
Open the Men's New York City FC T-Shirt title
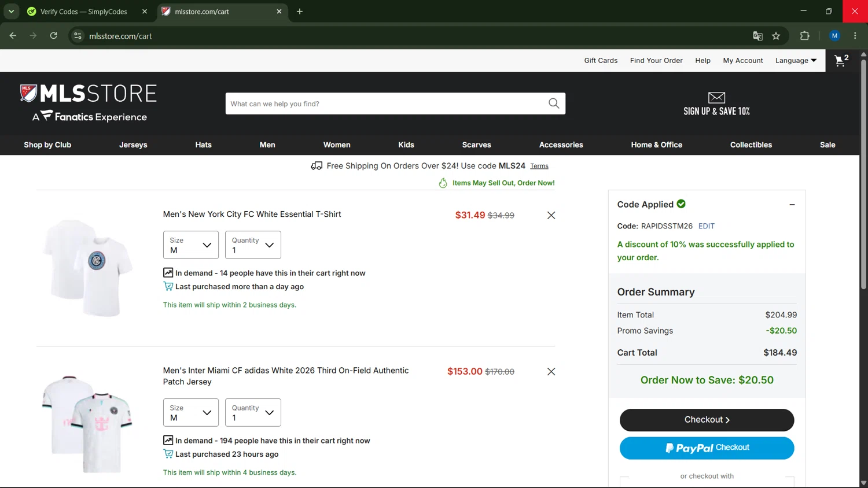(252, 214)
